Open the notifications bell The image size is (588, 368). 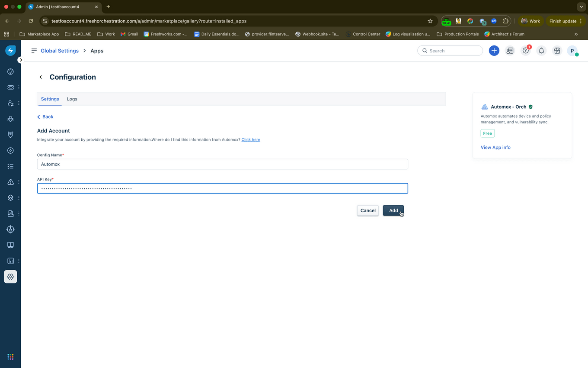coord(541,51)
